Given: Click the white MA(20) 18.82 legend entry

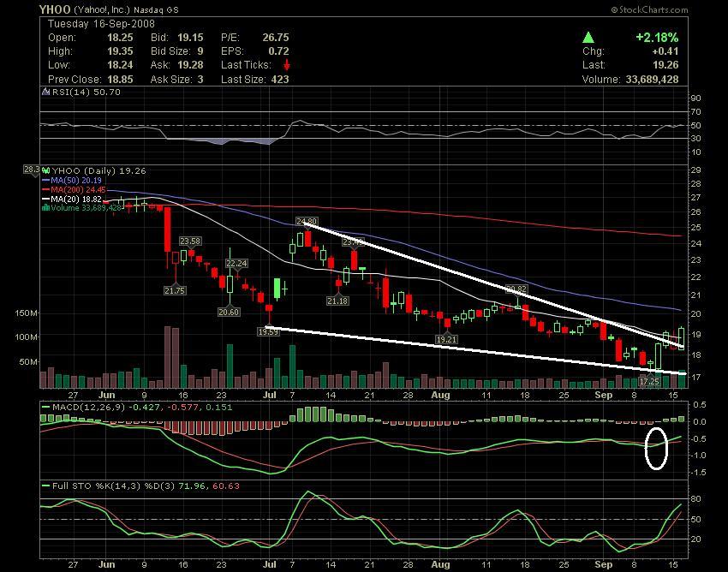Looking at the screenshot, I should click(72, 199).
